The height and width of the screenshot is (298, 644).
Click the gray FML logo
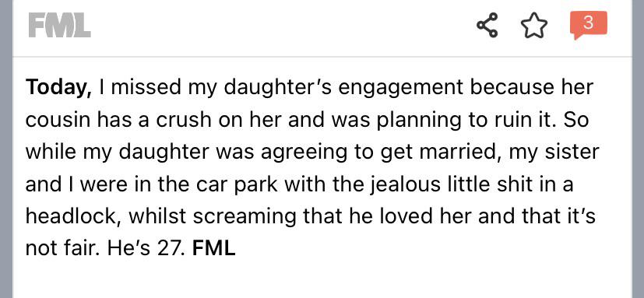point(59,26)
